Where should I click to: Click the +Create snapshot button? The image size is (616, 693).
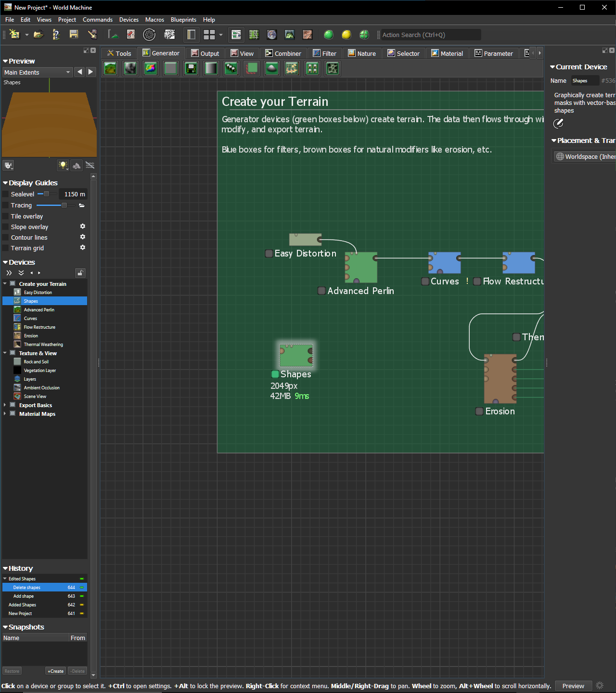click(56, 671)
